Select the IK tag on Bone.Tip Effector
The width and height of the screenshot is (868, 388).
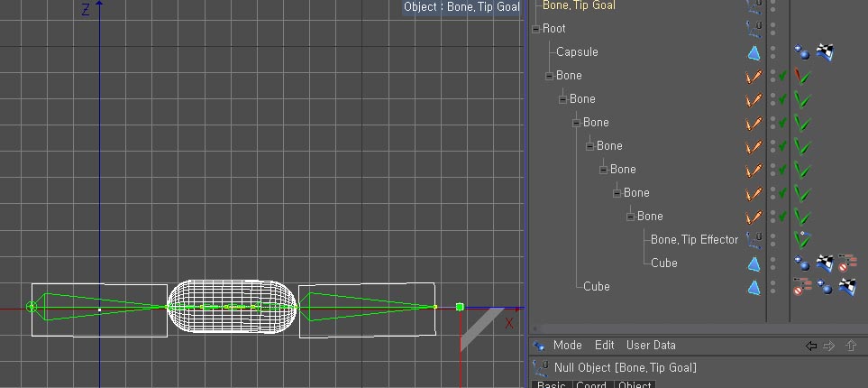pos(802,239)
